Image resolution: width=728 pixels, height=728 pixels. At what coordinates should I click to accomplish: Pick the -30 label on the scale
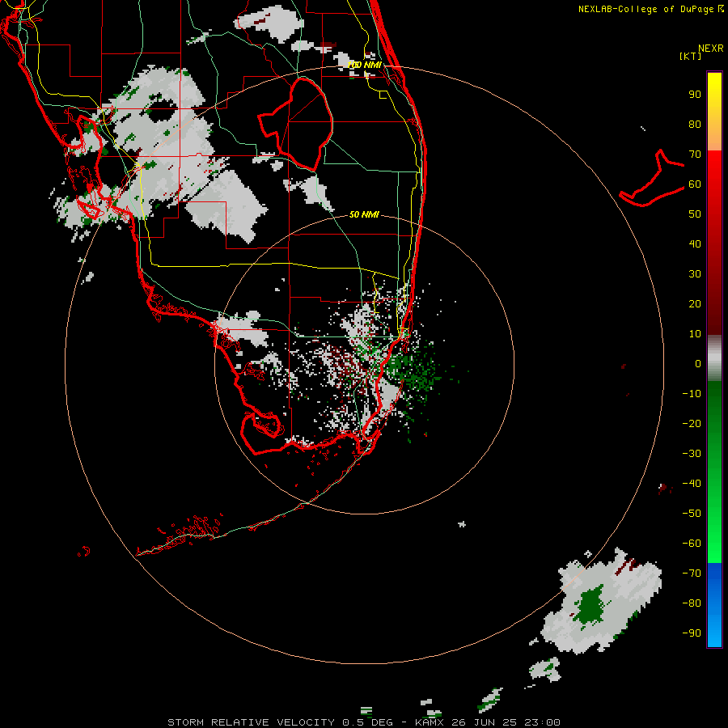(692, 454)
